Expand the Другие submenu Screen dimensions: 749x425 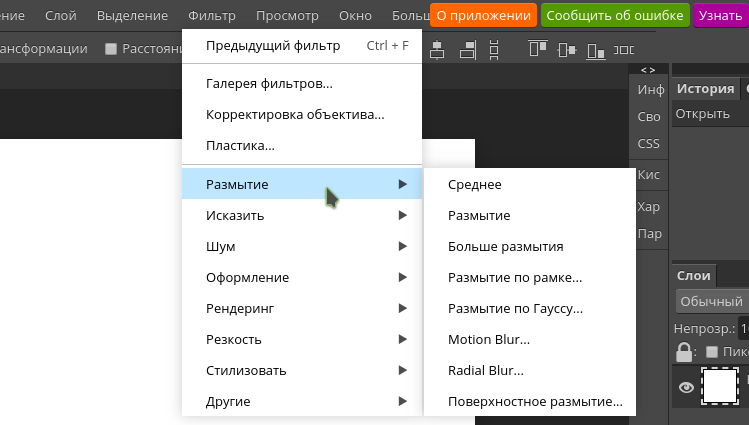click(302, 401)
